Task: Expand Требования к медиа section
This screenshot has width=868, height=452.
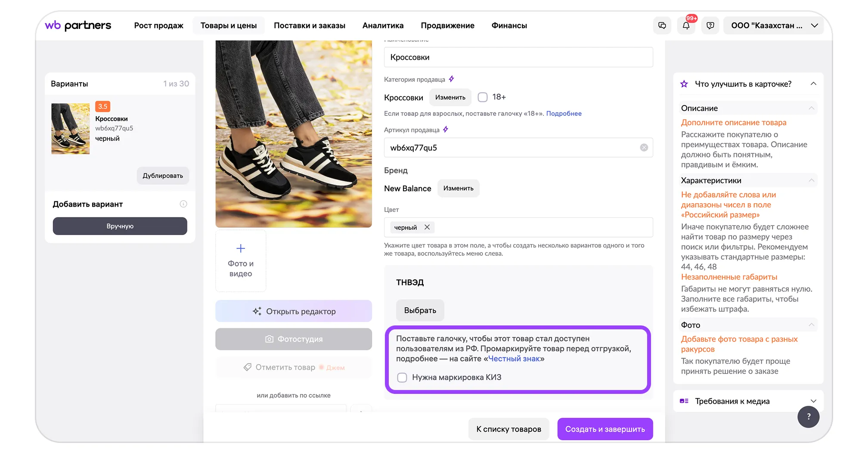Action: tap(813, 401)
